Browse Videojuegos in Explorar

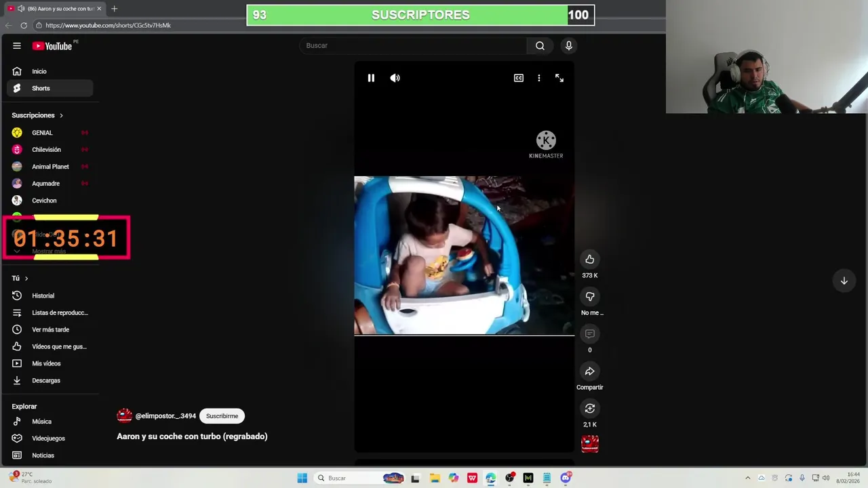[50, 439]
